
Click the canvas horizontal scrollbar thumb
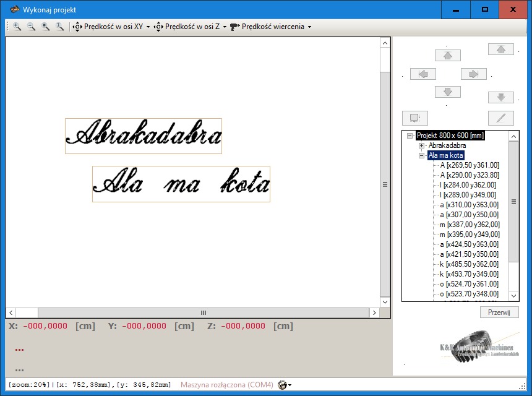(x=204, y=312)
